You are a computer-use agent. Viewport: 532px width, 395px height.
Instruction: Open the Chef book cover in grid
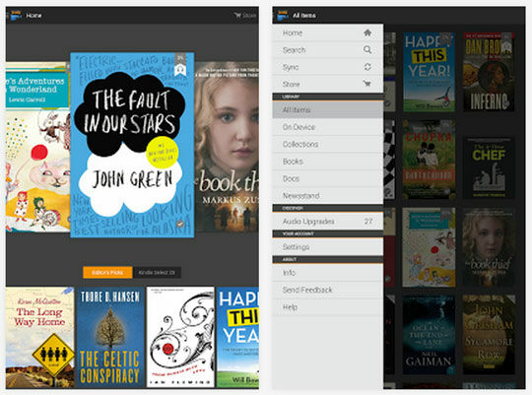(489, 168)
